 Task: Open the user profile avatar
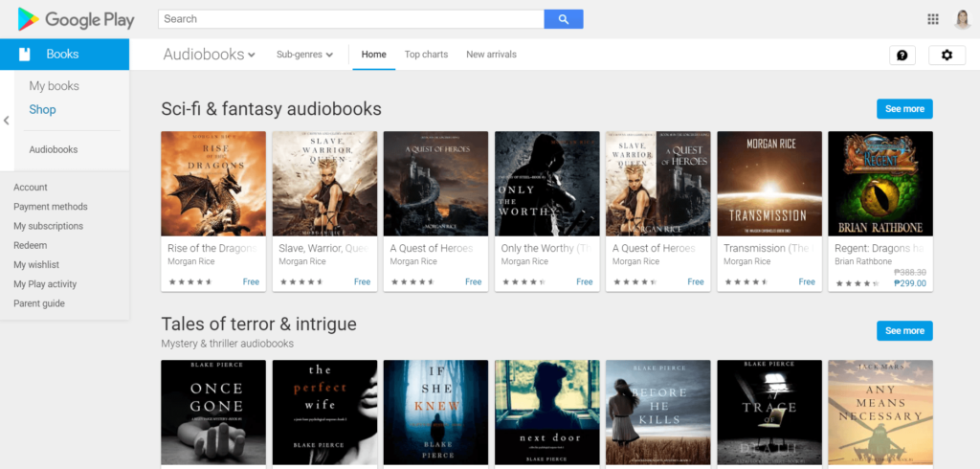[x=963, y=19]
